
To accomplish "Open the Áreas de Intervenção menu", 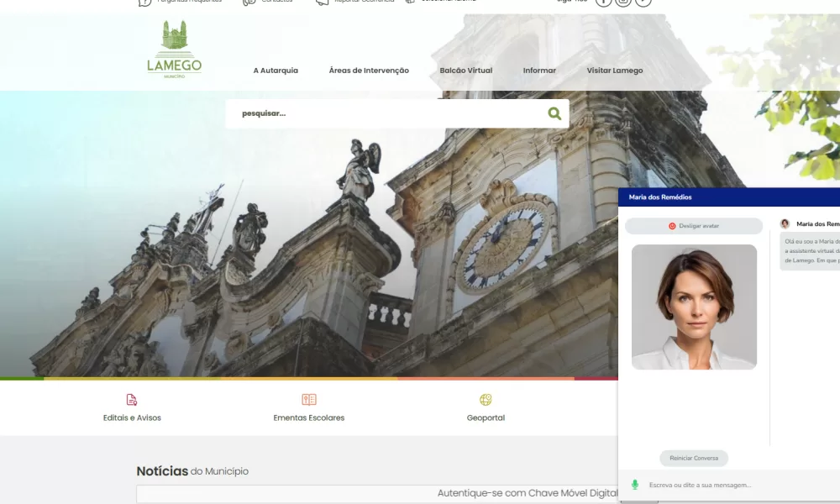I will click(x=369, y=71).
